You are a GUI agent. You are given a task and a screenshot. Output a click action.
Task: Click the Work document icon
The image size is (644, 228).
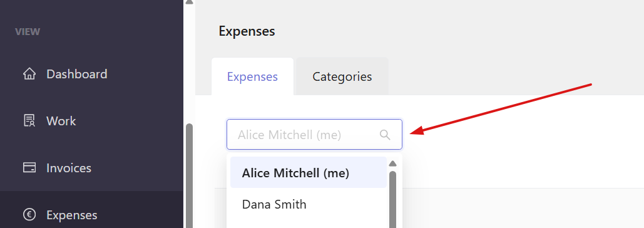[x=29, y=121]
